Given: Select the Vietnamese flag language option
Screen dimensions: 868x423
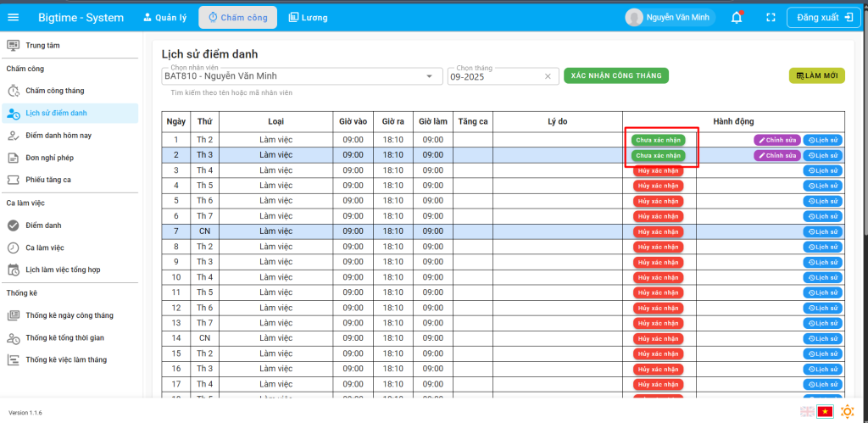Looking at the screenshot, I should [824, 411].
